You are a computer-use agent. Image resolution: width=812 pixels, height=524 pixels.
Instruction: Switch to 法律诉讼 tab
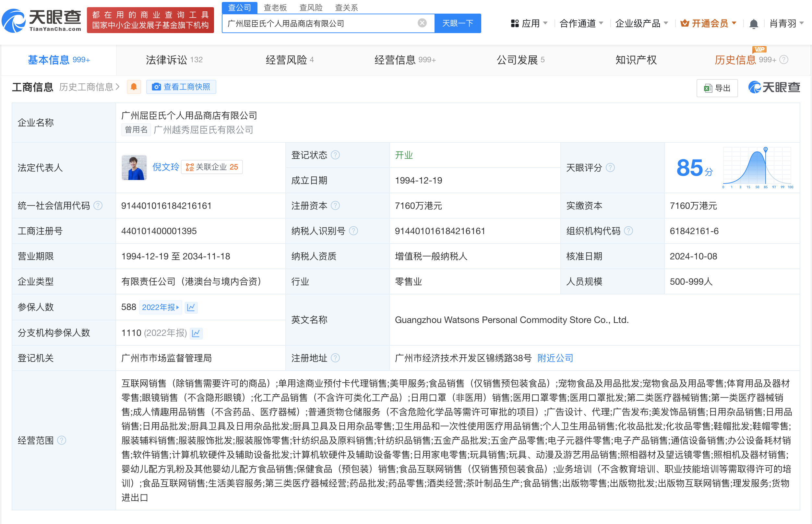pyautogui.click(x=174, y=60)
